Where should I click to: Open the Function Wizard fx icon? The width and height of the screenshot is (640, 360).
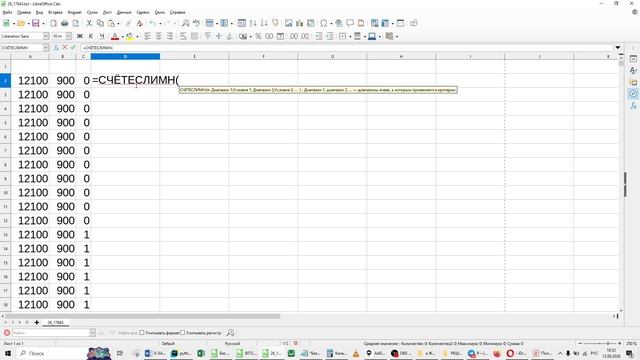click(56, 48)
